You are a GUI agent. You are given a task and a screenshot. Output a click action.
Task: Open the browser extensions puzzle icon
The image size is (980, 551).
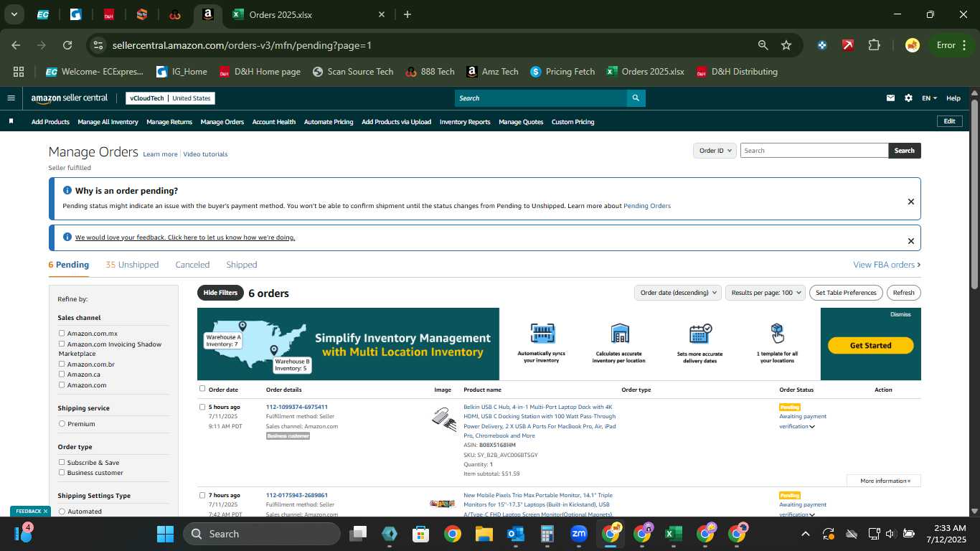[x=874, y=45]
